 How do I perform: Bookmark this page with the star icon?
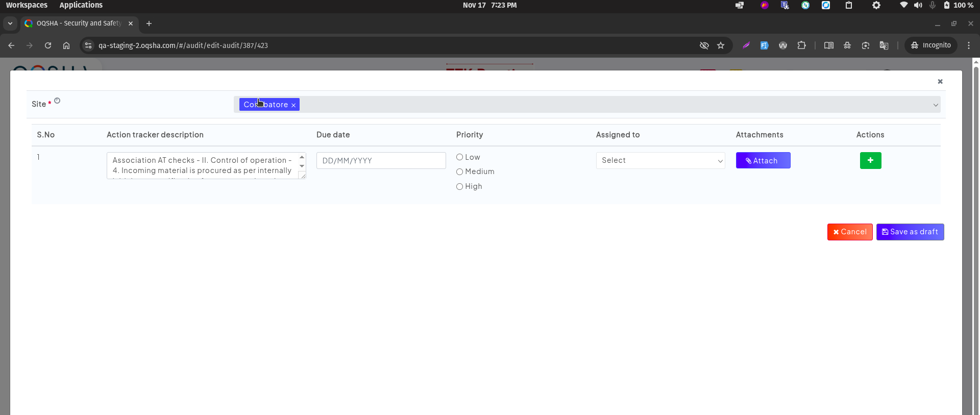point(720,45)
